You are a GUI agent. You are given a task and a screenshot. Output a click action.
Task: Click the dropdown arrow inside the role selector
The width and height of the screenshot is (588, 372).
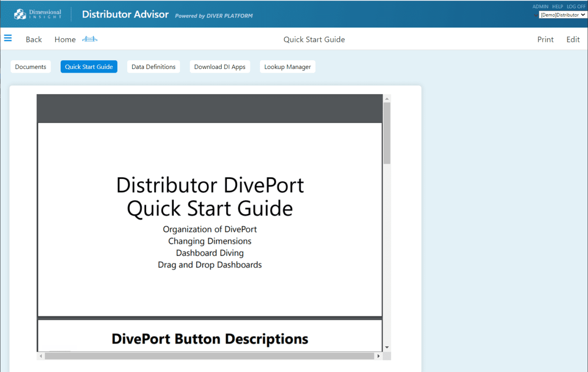point(584,14)
